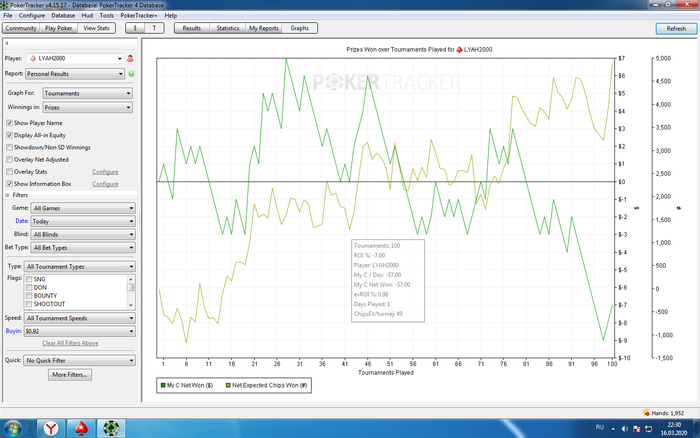Click the My C Net Won green legend swatch

163,385
